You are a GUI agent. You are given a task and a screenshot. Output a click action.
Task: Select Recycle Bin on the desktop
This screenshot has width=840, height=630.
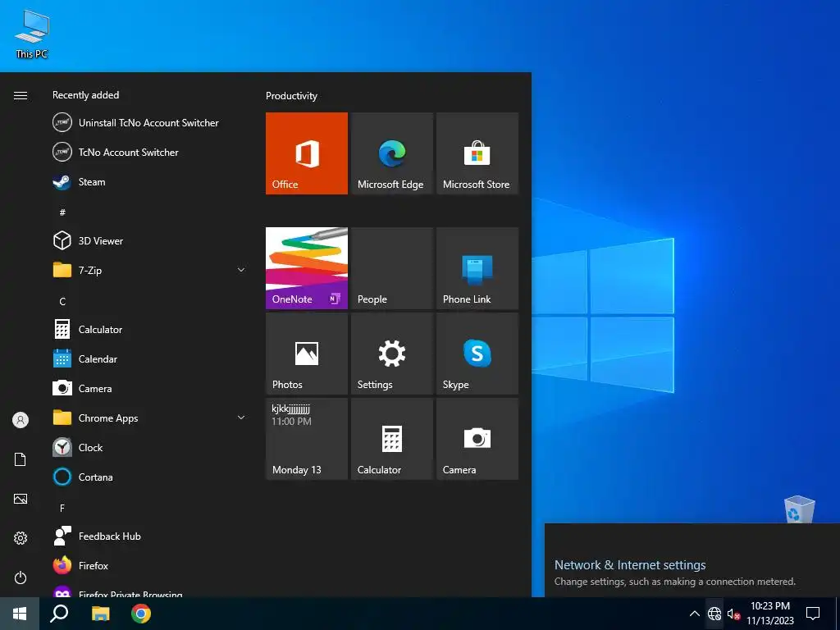coord(799,509)
